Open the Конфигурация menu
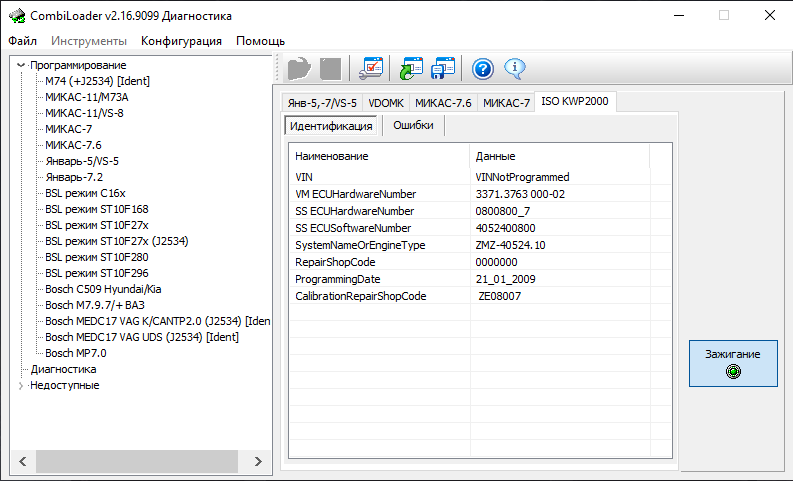793x481 pixels. click(x=181, y=41)
